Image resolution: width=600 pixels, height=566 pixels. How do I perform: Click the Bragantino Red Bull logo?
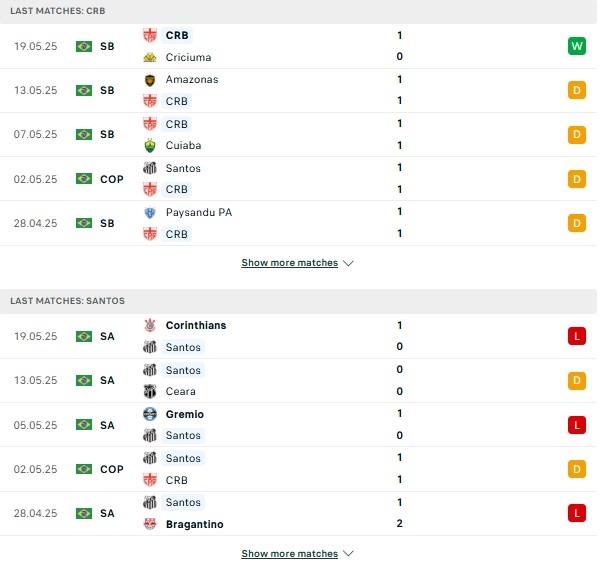[150, 524]
